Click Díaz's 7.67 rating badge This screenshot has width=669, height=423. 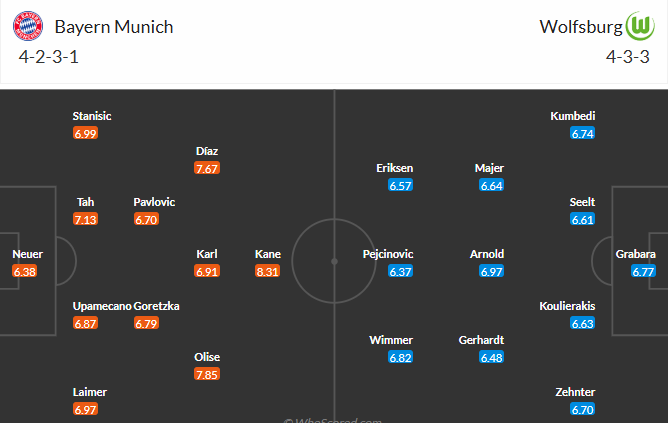coord(207,168)
